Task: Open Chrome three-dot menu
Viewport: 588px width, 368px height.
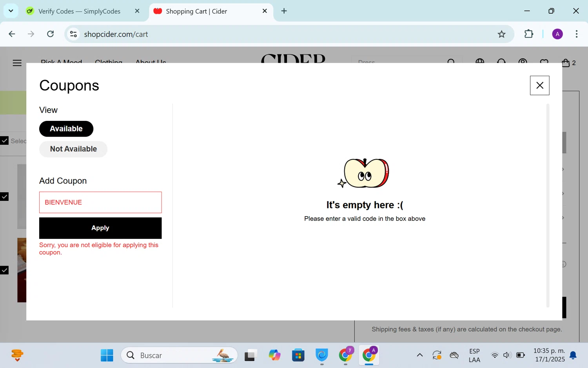Action: point(576,34)
